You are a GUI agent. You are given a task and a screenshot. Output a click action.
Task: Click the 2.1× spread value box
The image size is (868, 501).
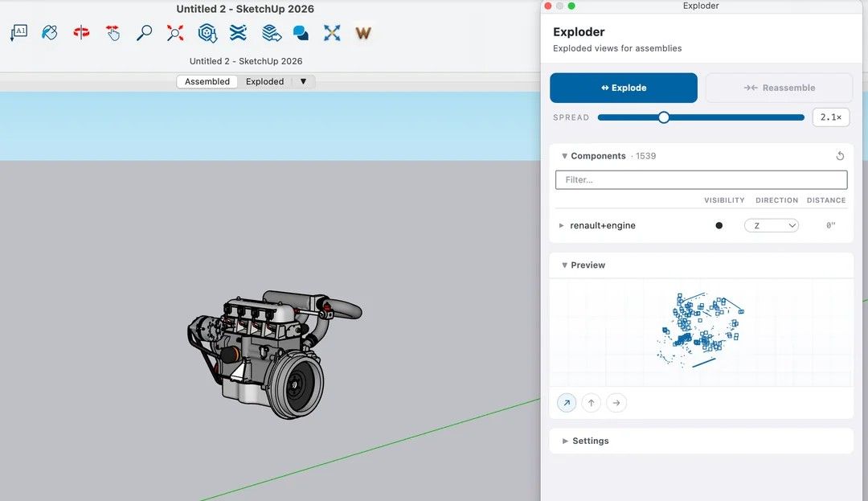tap(831, 117)
